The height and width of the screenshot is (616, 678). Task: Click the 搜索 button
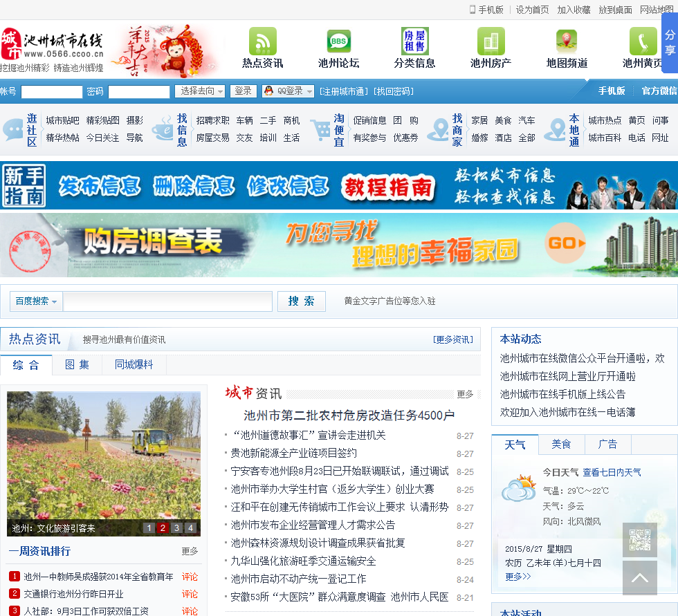pyautogui.click(x=301, y=301)
